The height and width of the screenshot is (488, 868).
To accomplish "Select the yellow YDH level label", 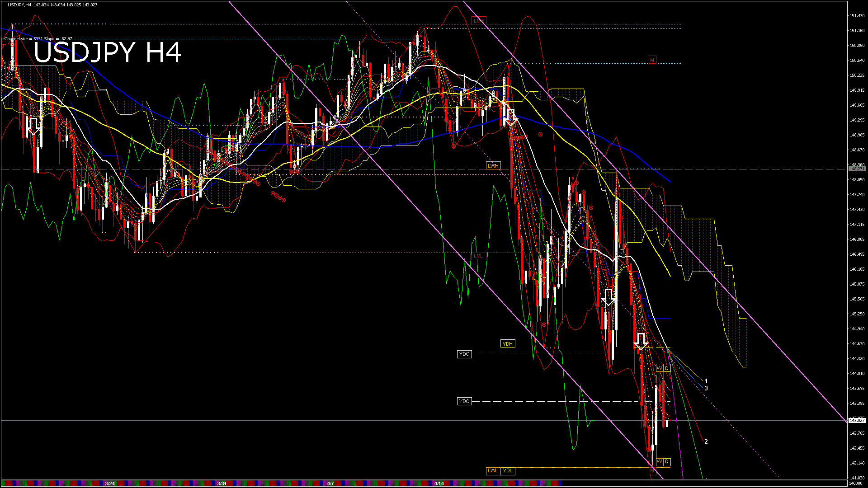I will point(508,344).
